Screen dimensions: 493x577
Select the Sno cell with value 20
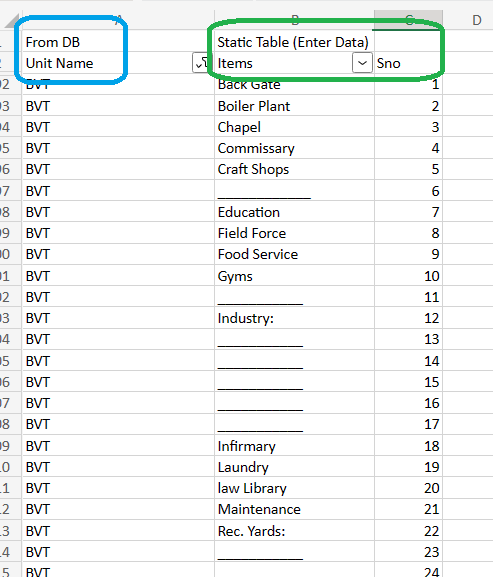click(x=408, y=488)
